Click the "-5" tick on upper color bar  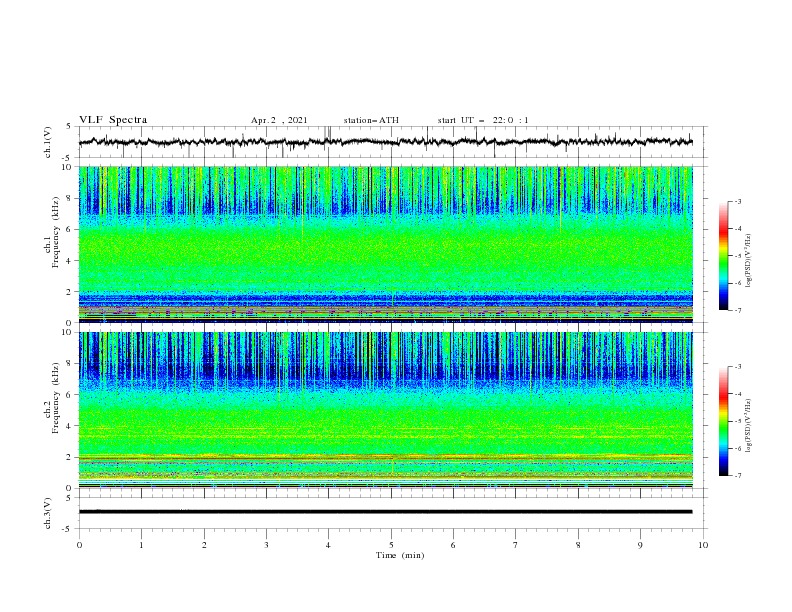click(737, 256)
